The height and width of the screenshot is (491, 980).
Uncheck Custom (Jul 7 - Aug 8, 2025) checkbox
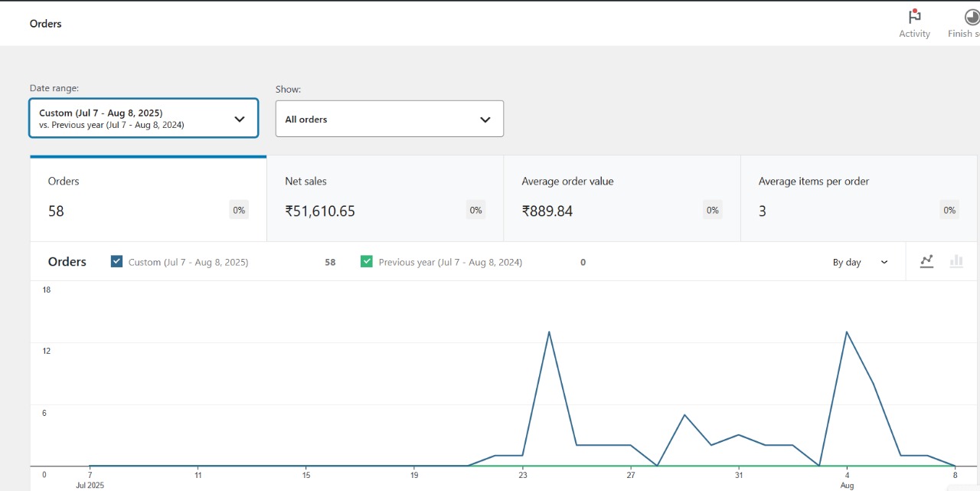pos(116,261)
